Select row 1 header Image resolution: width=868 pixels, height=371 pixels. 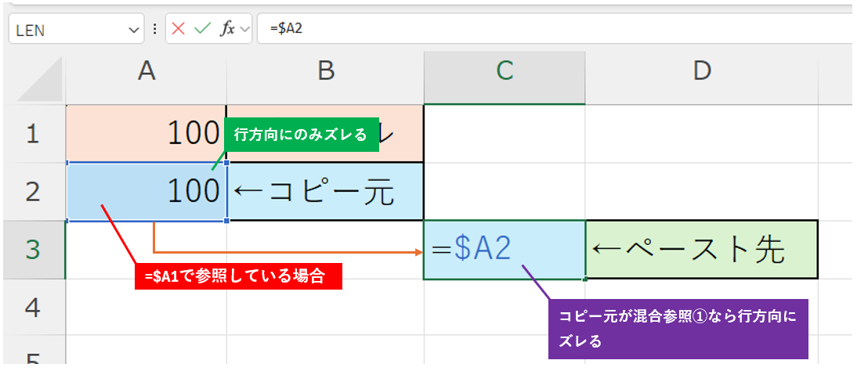tap(32, 134)
